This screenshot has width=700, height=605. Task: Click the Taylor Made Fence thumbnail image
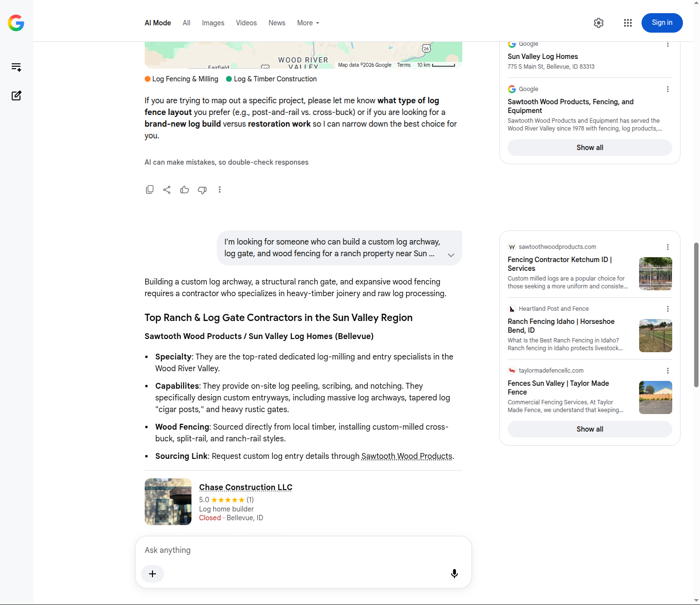pos(656,397)
